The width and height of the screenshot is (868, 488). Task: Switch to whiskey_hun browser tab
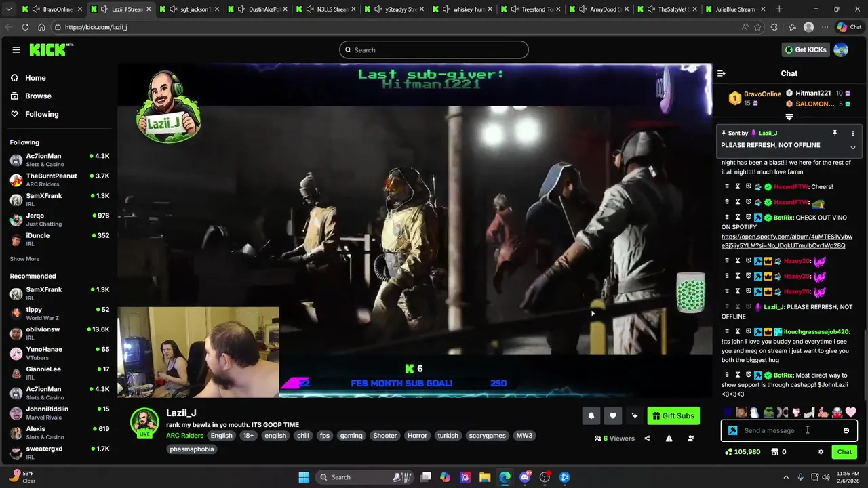[462, 9]
